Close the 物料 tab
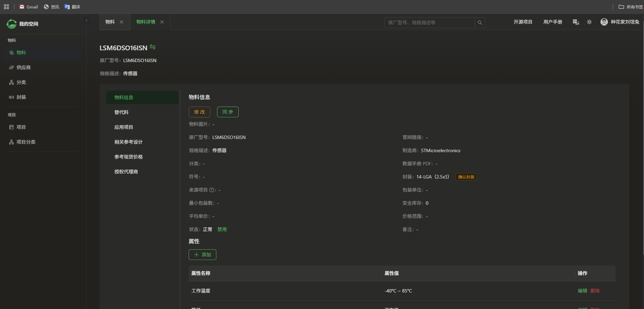The width and height of the screenshot is (644, 309). [122, 22]
